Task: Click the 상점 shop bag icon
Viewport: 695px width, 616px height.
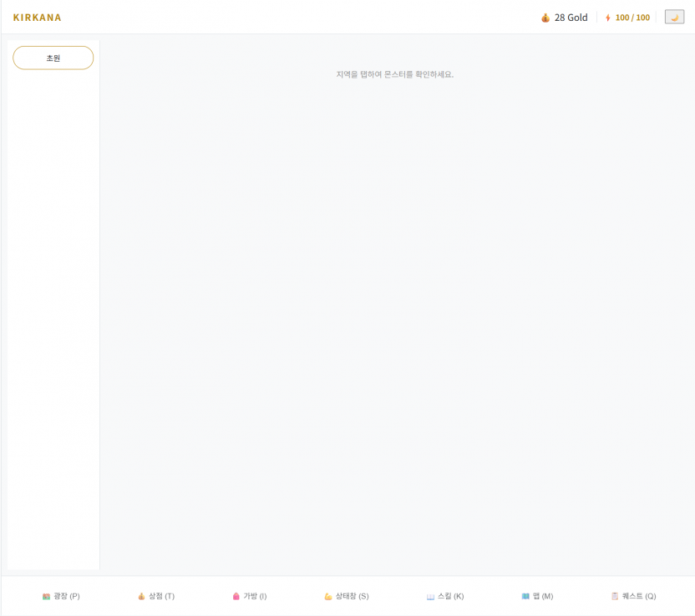Action: pyautogui.click(x=142, y=597)
